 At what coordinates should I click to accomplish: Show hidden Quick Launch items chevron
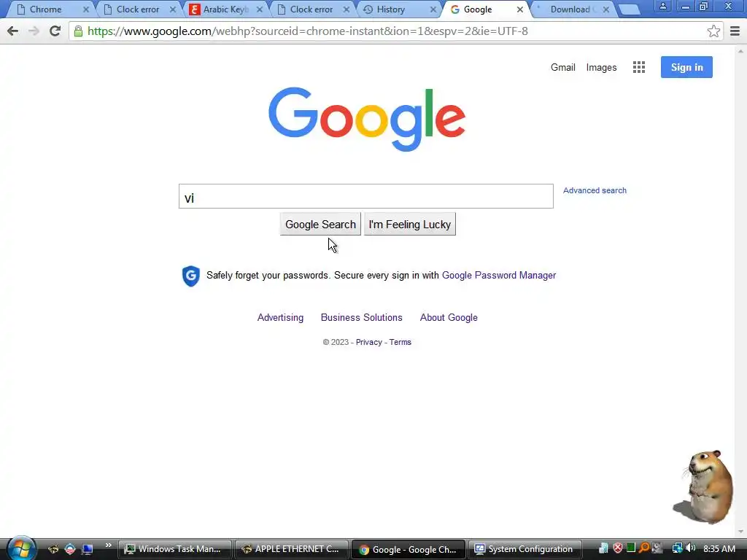tap(108, 545)
